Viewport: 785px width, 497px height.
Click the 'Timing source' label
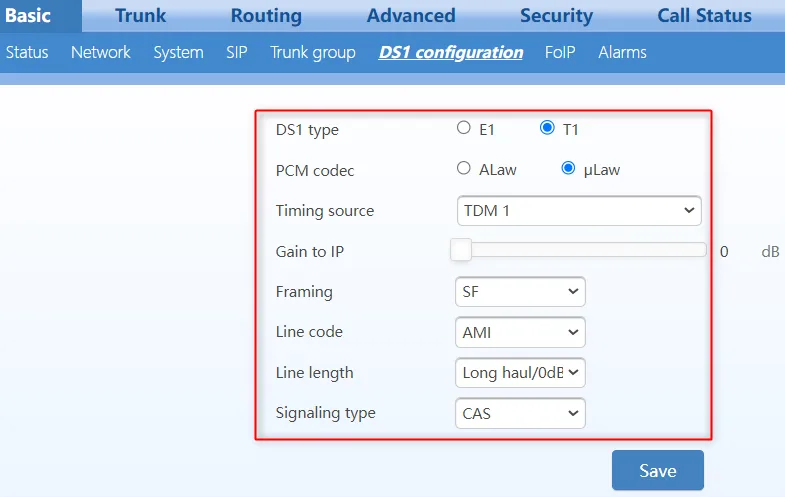(324, 211)
